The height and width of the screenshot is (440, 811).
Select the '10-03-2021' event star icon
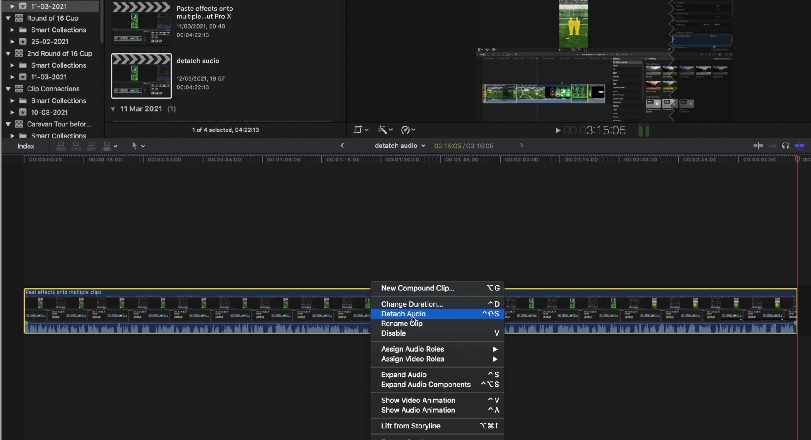(x=23, y=112)
